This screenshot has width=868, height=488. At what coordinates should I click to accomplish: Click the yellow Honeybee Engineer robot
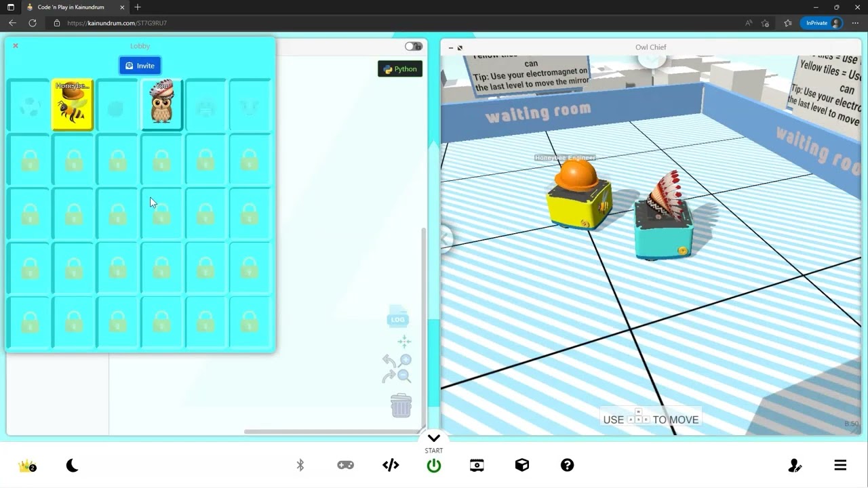580,194
